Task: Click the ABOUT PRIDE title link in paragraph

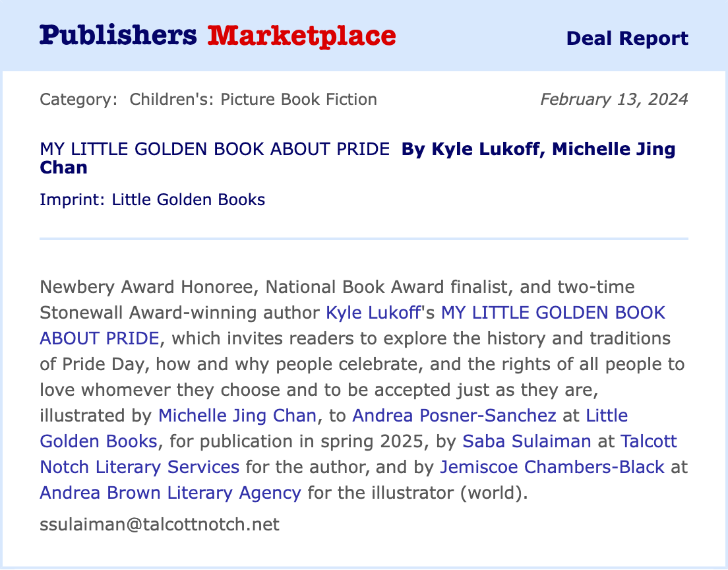Action: coord(99,338)
